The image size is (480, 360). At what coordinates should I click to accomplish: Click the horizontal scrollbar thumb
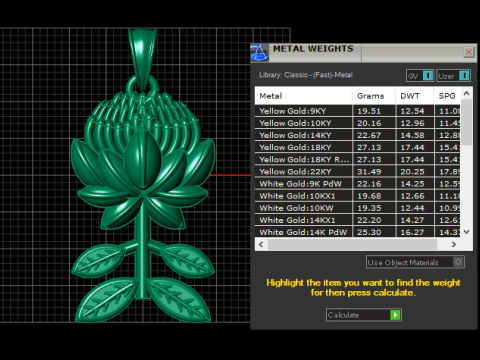point(352,244)
